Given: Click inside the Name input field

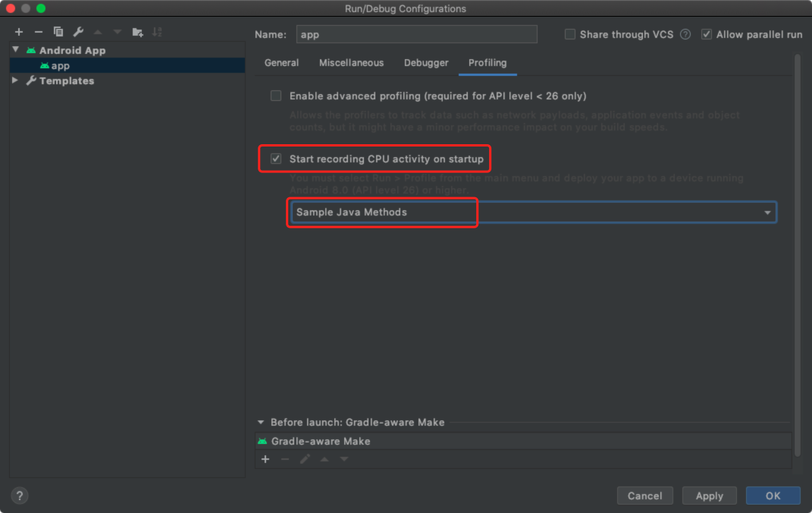Looking at the screenshot, I should click(x=416, y=34).
